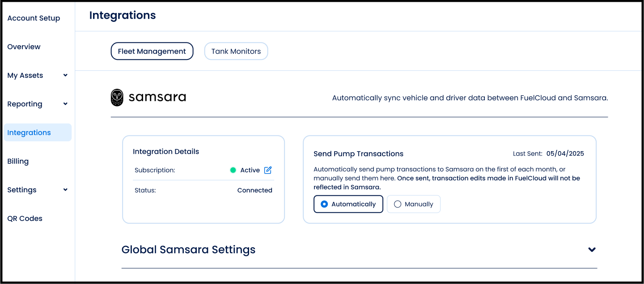The width and height of the screenshot is (644, 284).
Task: Click the edit pencil icon beside Active subscription
Action: pos(268,170)
